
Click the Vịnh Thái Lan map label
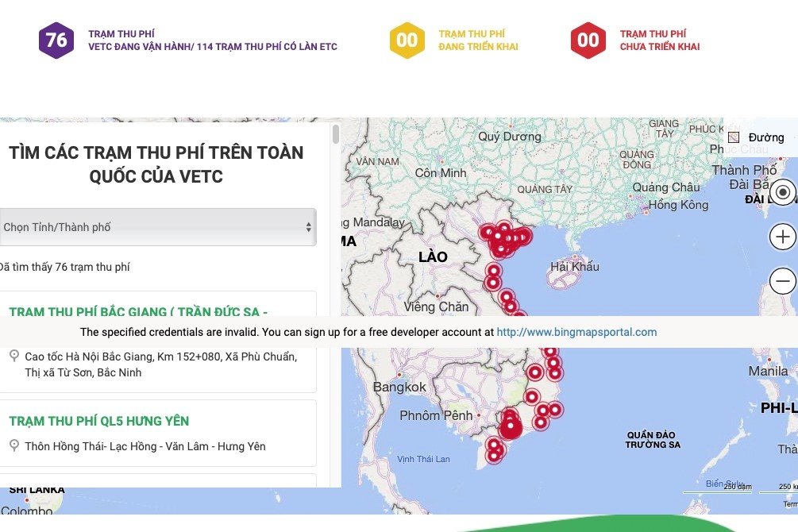click(423, 459)
